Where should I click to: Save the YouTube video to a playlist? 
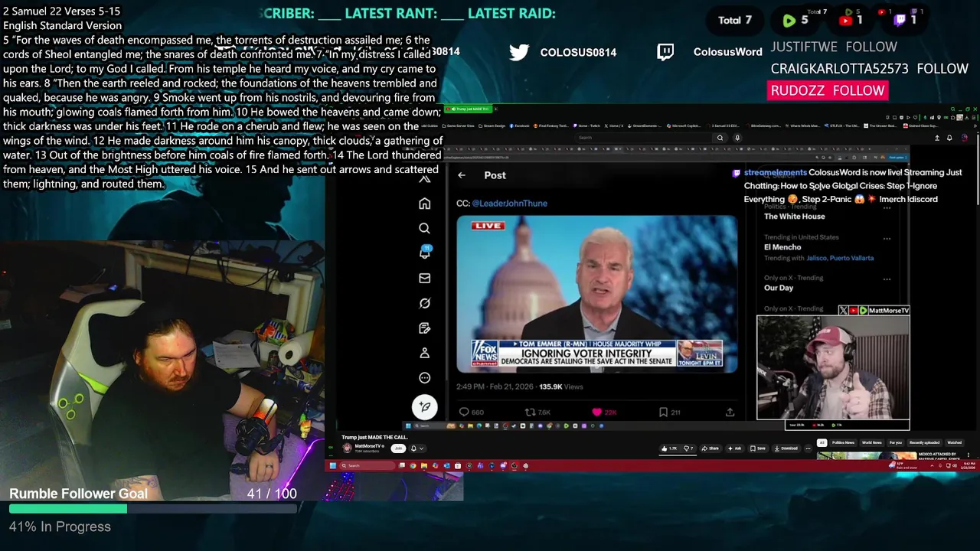coord(758,448)
